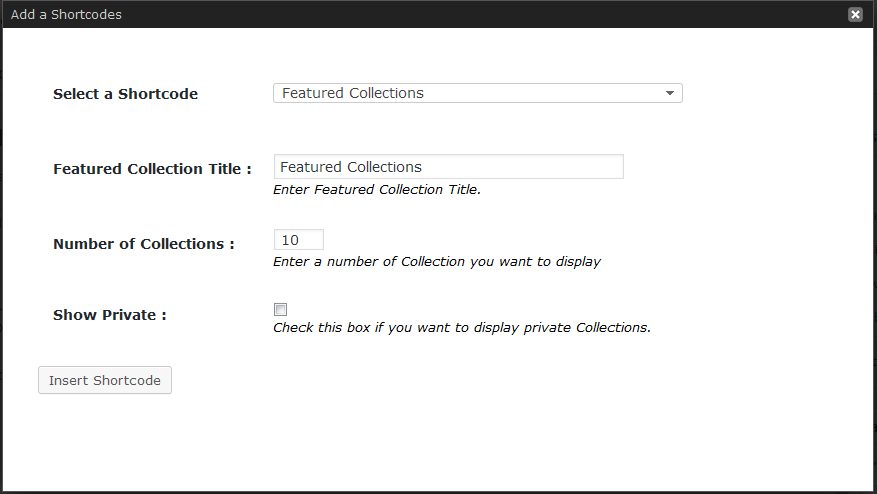Close the Add a Shortcodes dialog
This screenshot has height=494, width=877.
click(855, 15)
